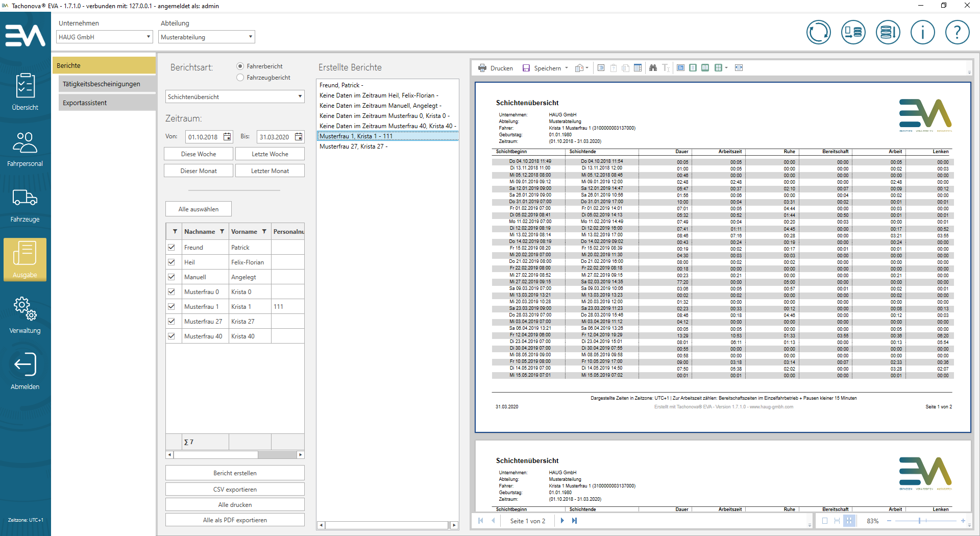Screen dimensions: 980x536
Task: Click the Abmelden logout icon
Action: 25,371
